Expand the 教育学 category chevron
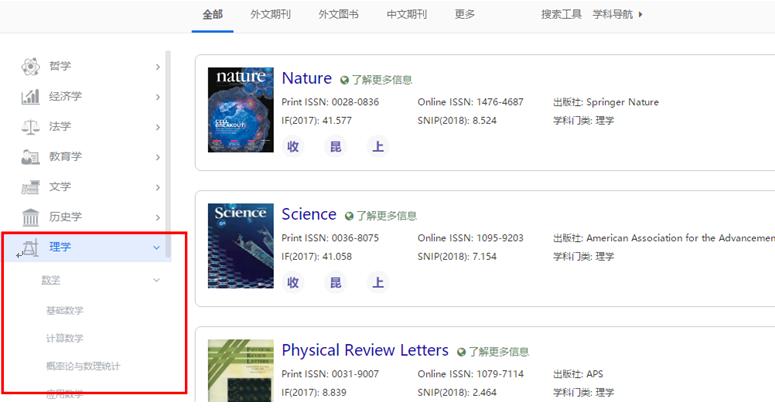This screenshot has width=775, height=408. (158, 157)
